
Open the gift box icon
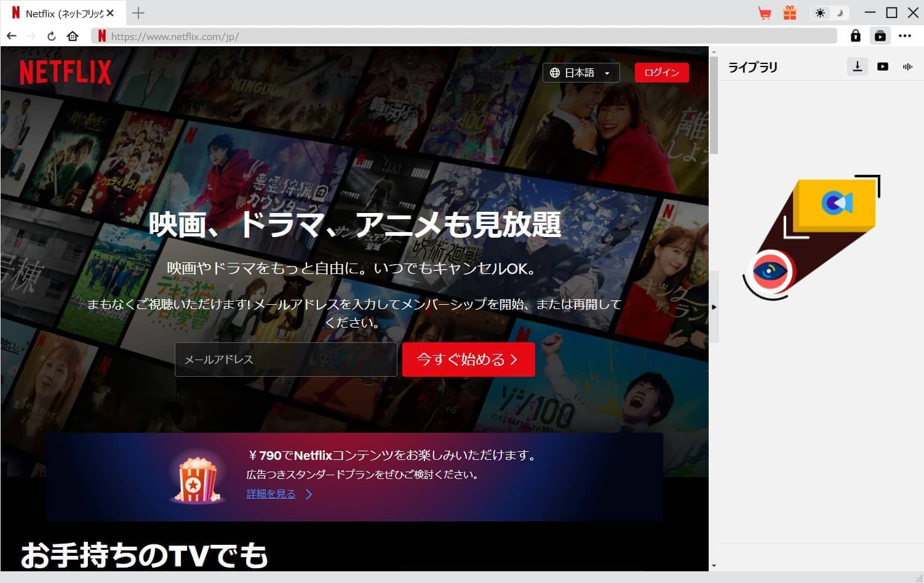(x=790, y=13)
